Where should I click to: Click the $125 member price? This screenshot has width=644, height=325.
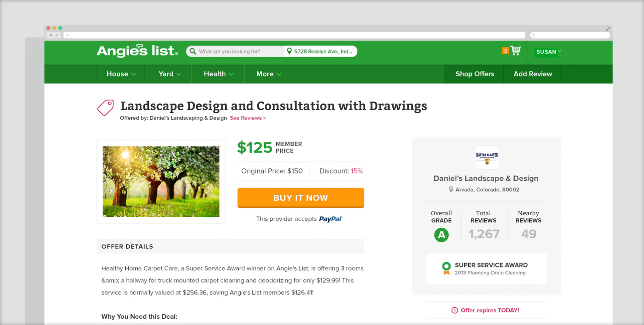(255, 147)
